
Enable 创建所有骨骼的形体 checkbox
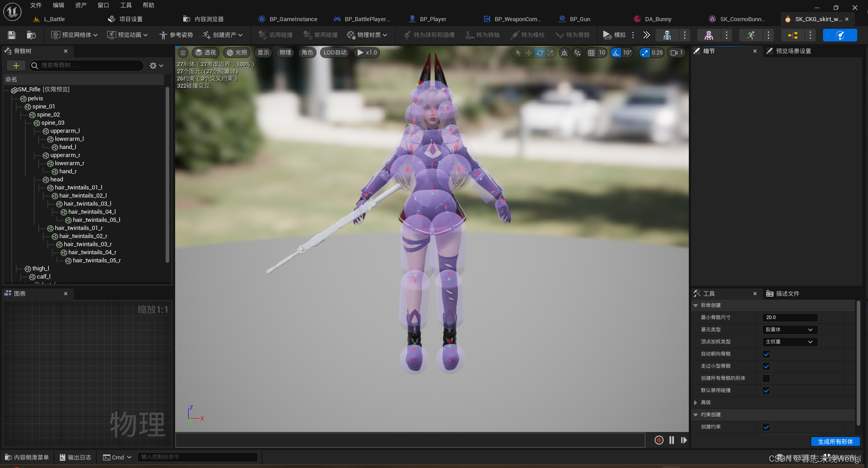(x=766, y=378)
